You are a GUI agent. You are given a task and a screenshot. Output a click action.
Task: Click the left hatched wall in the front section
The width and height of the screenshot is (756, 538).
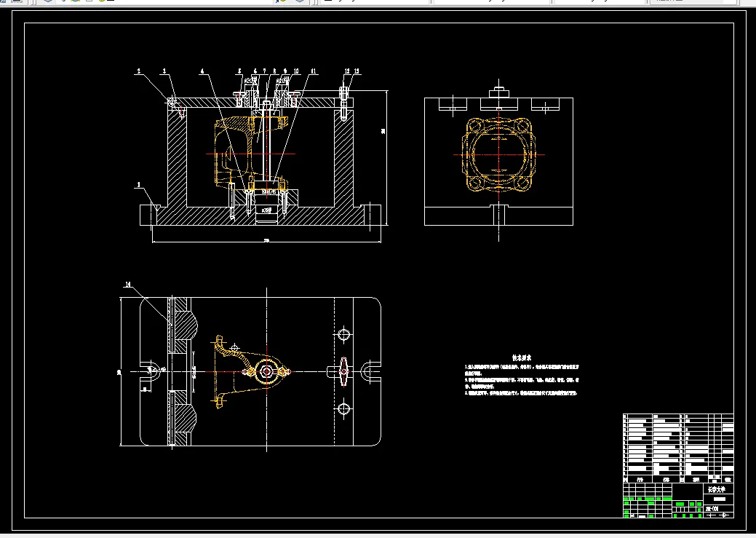[x=177, y=158]
